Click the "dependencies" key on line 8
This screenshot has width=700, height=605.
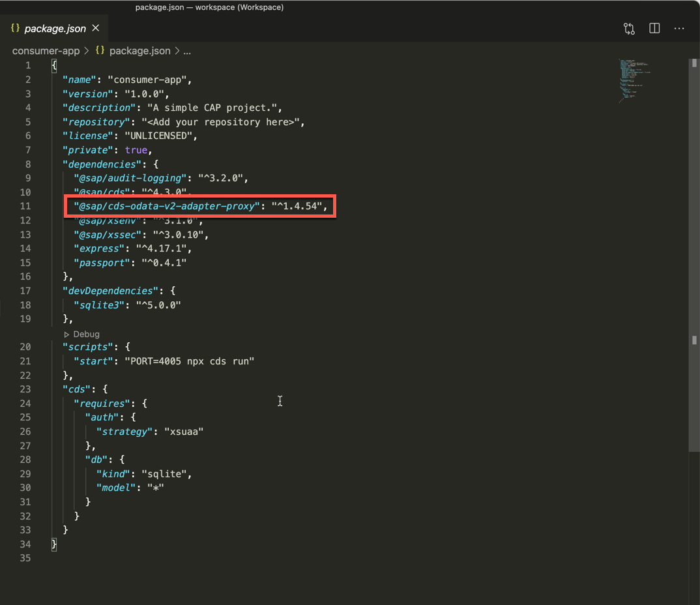(100, 164)
